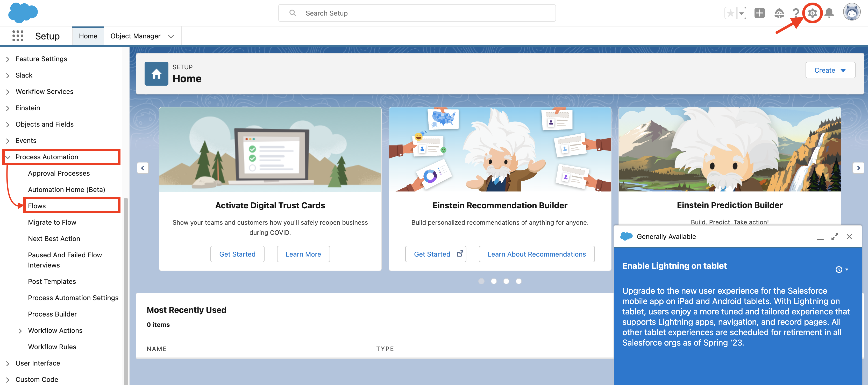Click Learn More on Digital Trust Cards
This screenshot has width=868, height=385.
coord(303,254)
